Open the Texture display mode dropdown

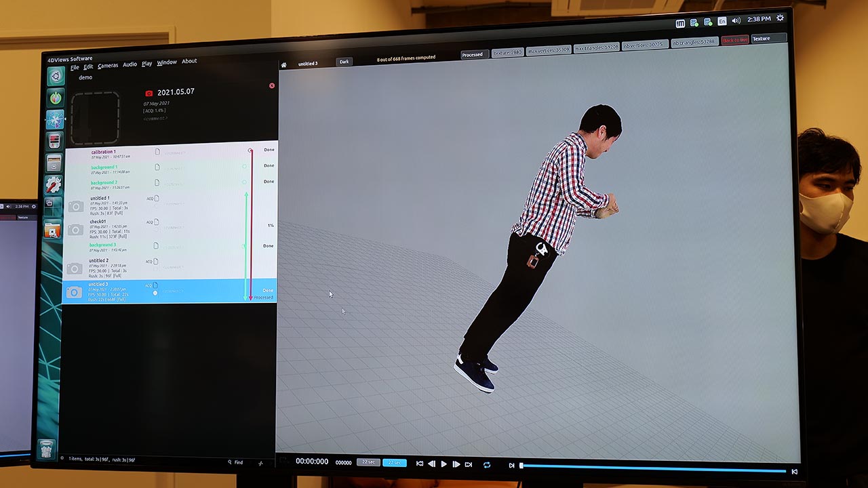pos(769,39)
